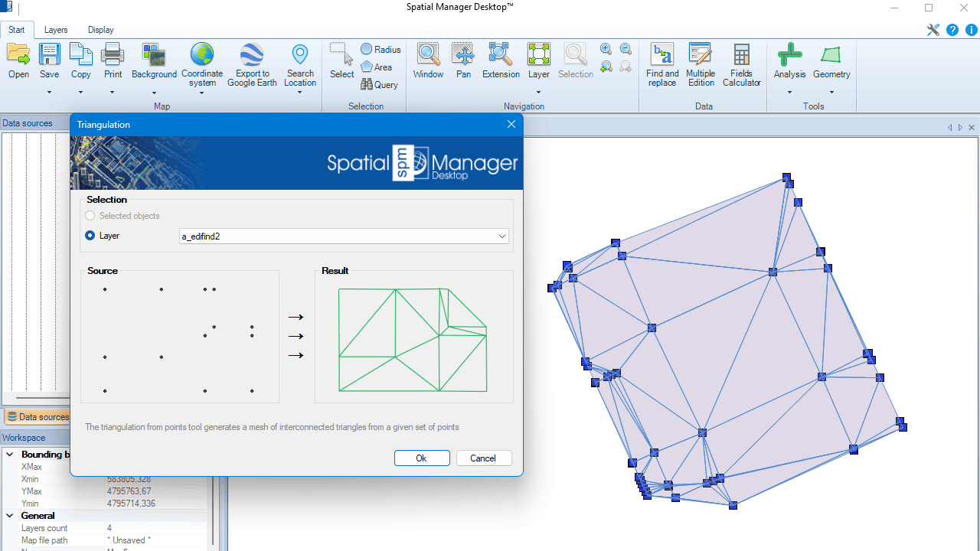The height and width of the screenshot is (551, 980).
Task: Click the Open folder icon
Action: tap(18, 54)
